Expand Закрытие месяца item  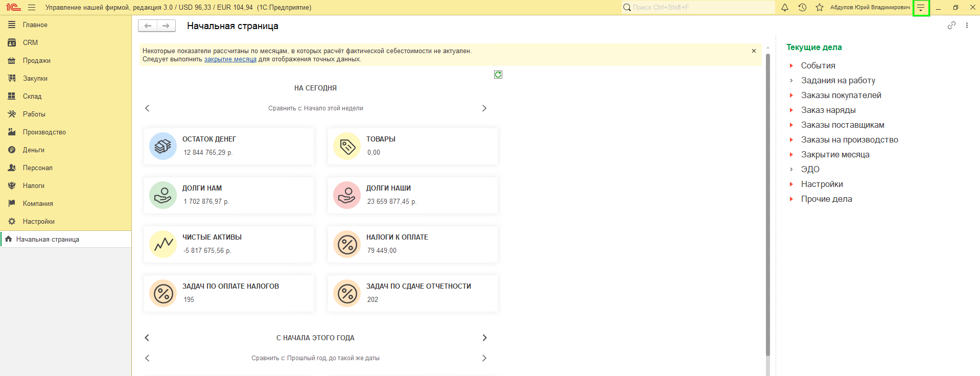point(791,154)
